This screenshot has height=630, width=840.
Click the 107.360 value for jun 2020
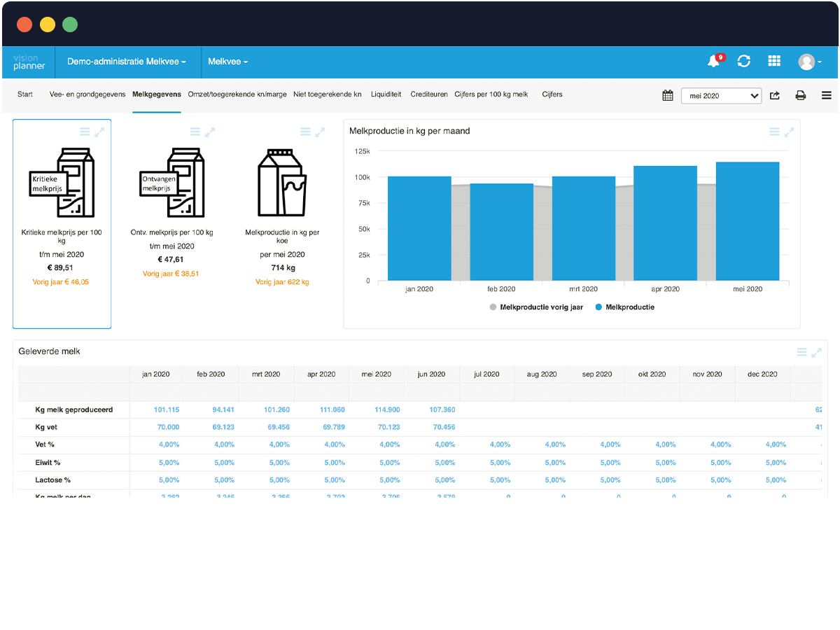(x=442, y=409)
